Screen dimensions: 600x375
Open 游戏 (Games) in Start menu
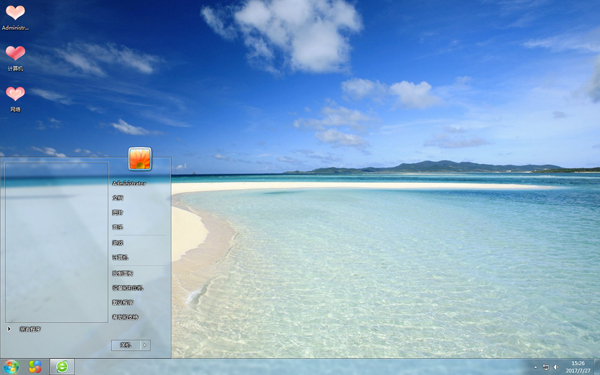click(117, 243)
